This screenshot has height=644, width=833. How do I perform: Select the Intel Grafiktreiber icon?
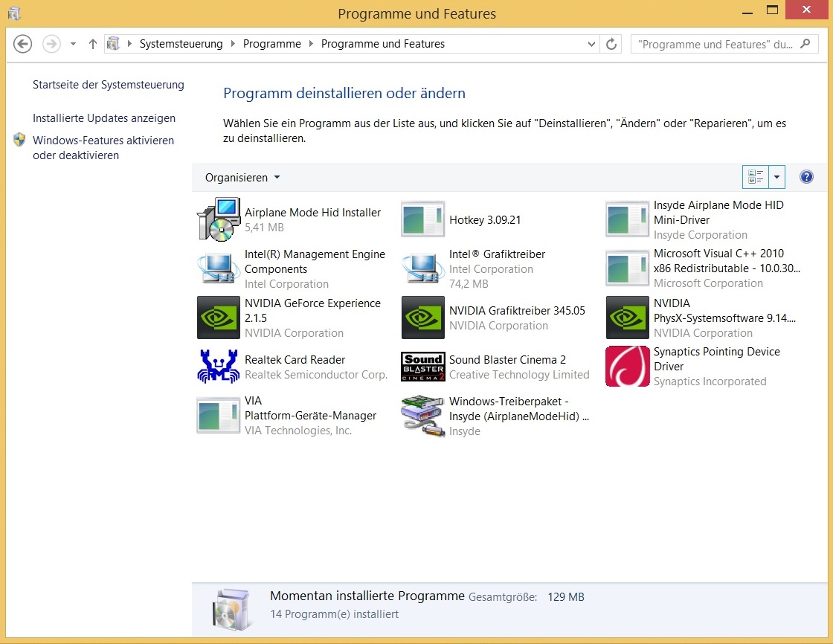[x=423, y=268]
